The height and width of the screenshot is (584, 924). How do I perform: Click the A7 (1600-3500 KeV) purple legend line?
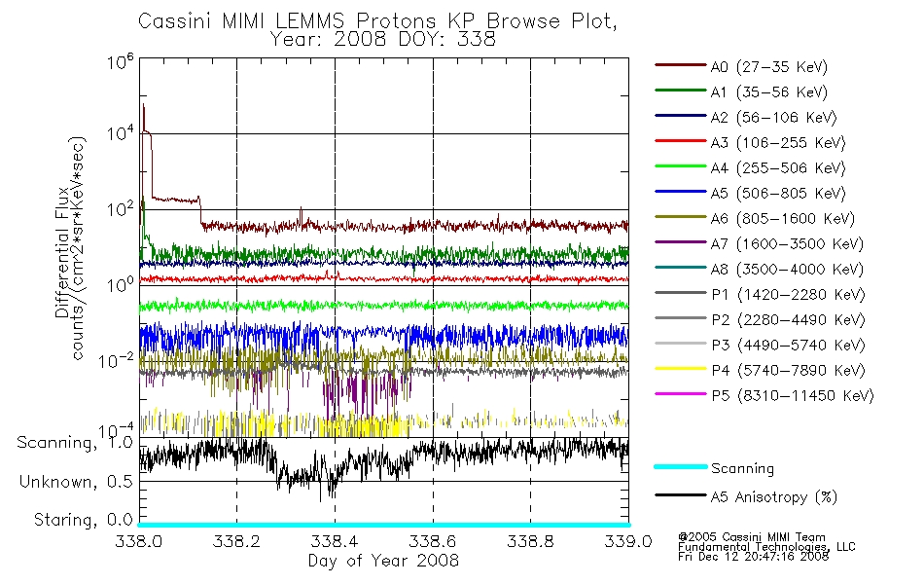(x=680, y=241)
